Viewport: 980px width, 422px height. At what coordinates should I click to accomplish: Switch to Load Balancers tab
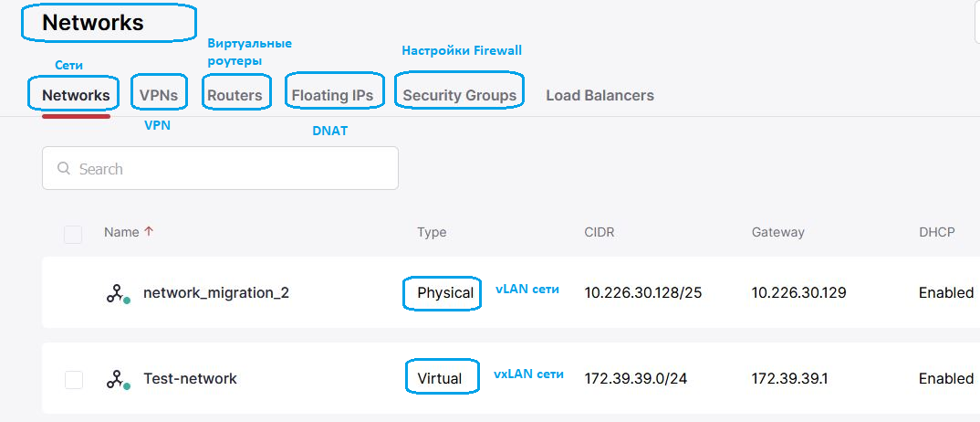pos(599,95)
